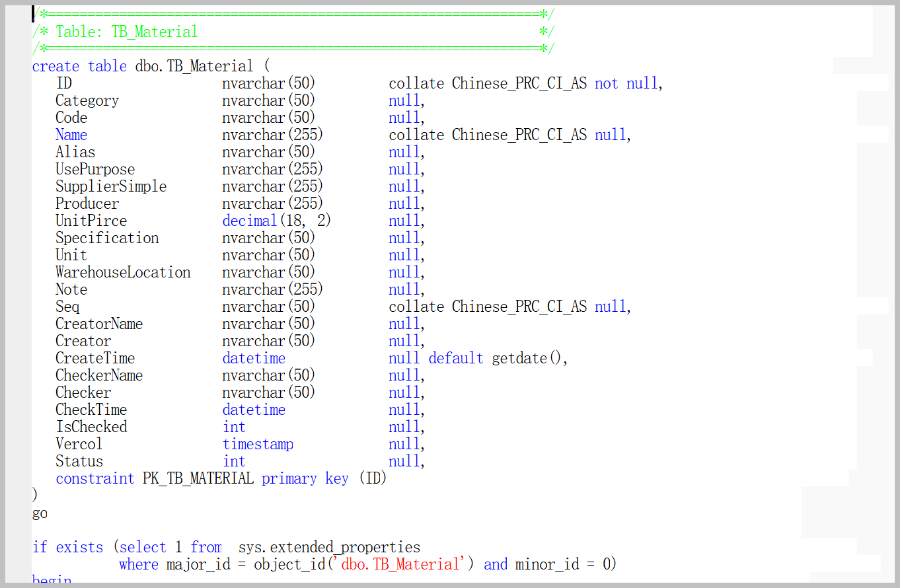Viewport: 900px width, 588px height.
Task: Click the 'Unit' column name
Action: coord(71,255)
